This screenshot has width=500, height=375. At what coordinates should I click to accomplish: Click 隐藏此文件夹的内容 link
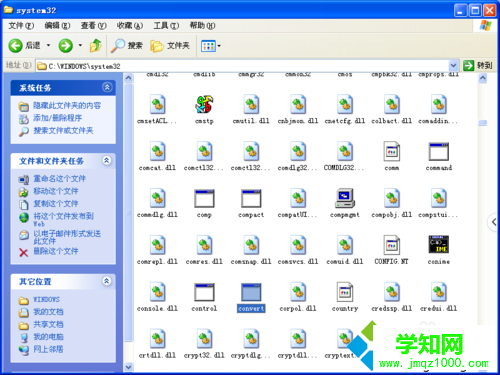[x=67, y=106]
